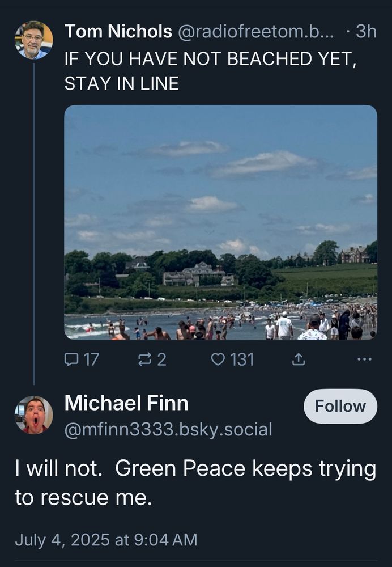Open the @mfinn3333.bsky.social handle
The height and width of the screenshot is (567, 392).
point(168,430)
